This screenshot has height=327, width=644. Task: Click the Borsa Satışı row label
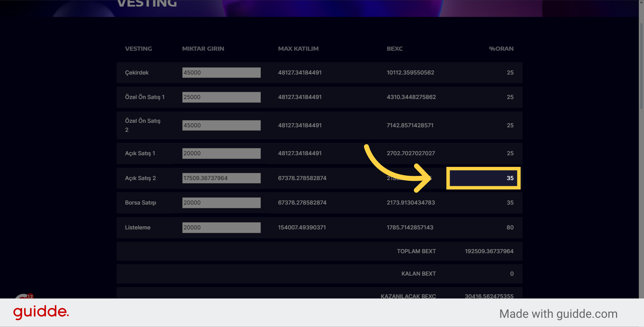click(x=140, y=203)
